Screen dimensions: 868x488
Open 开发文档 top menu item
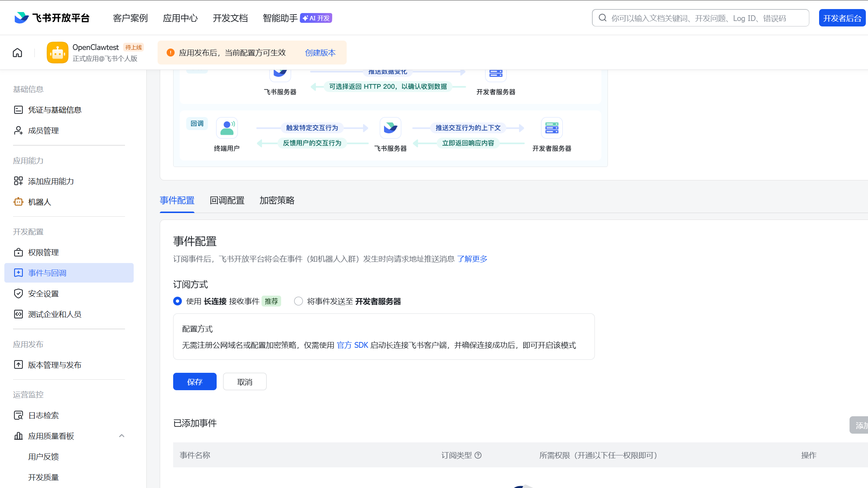pos(230,18)
